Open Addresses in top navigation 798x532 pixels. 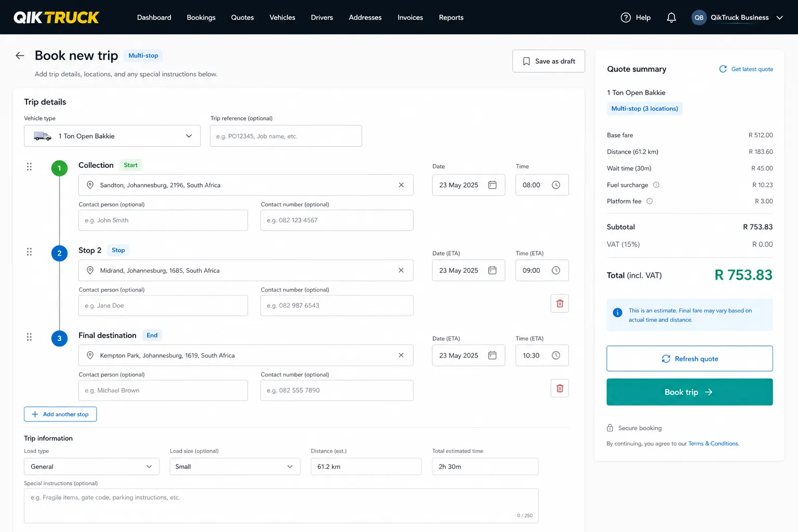tap(365, 18)
